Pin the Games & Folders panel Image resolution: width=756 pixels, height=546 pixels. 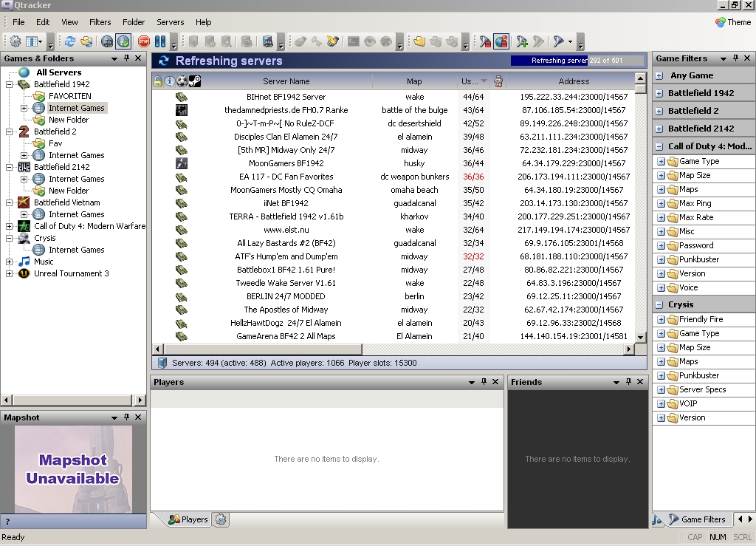pos(127,58)
